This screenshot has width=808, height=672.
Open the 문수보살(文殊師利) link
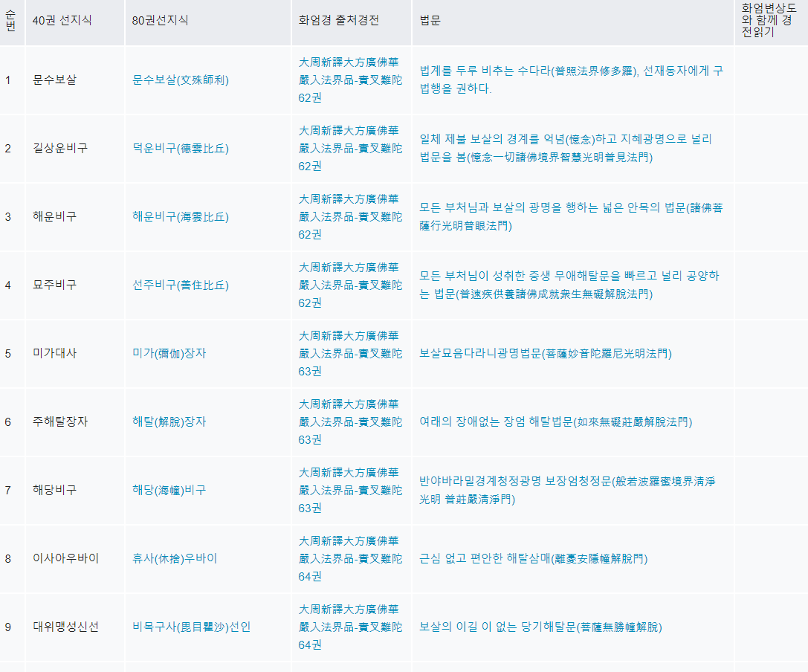click(x=181, y=80)
